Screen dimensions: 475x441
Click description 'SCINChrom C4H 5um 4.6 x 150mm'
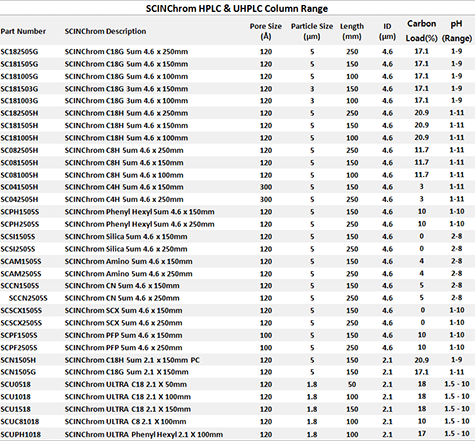124,187
